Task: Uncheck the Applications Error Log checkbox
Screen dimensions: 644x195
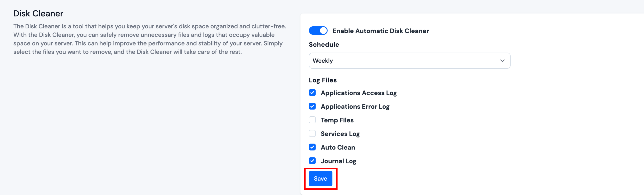Action: (x=312, y=106)
